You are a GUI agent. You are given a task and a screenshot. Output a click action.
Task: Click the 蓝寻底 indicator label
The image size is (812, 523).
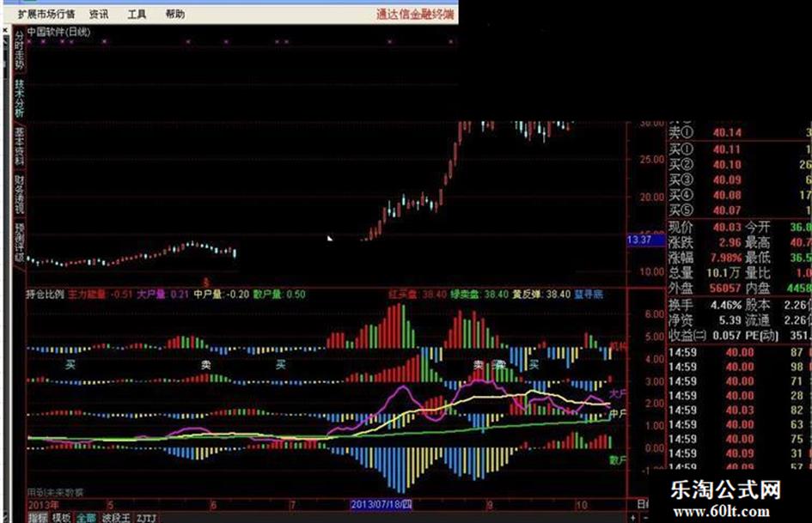589,295
